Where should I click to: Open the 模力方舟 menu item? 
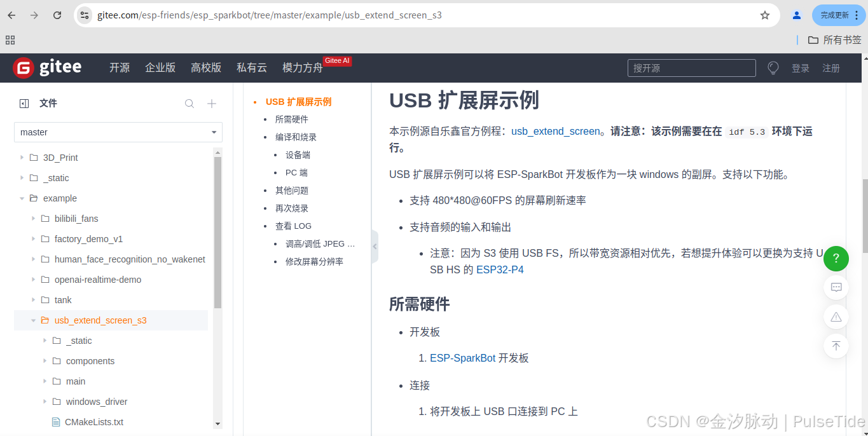click(303, 68)
